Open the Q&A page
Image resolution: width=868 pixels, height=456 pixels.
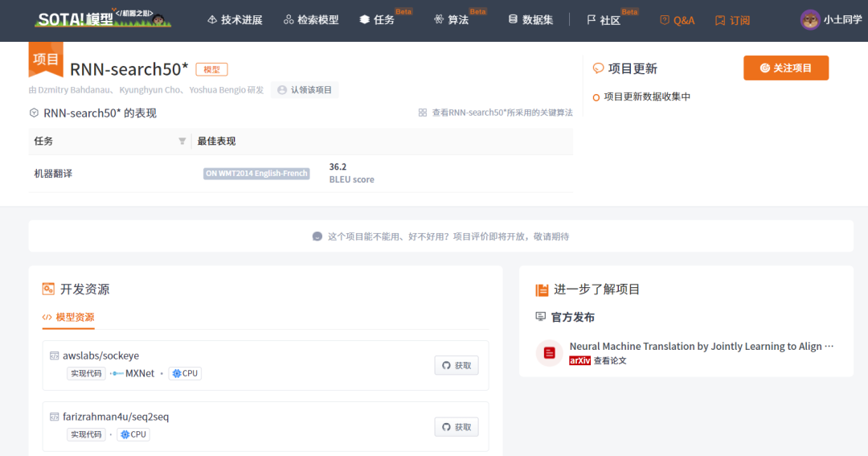(x=677, y=20)
